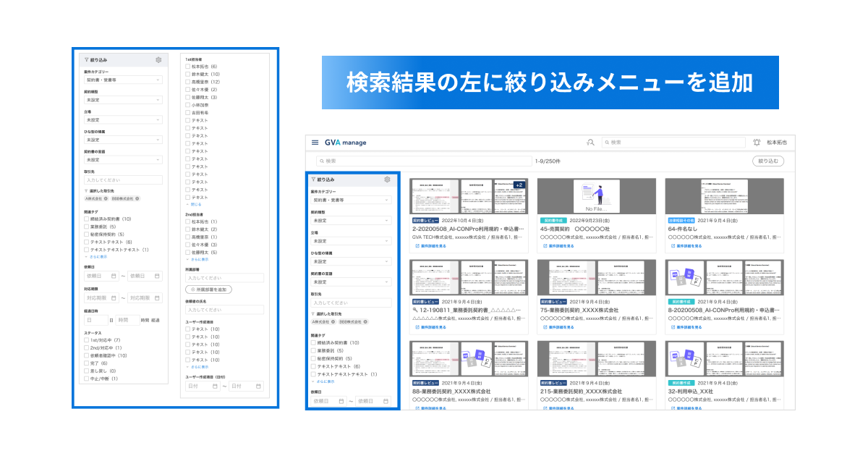868x456 pixels.
Task: Open 案件カテゴリー dropdown in GVA manage sidebar
Action: point(351,199)
